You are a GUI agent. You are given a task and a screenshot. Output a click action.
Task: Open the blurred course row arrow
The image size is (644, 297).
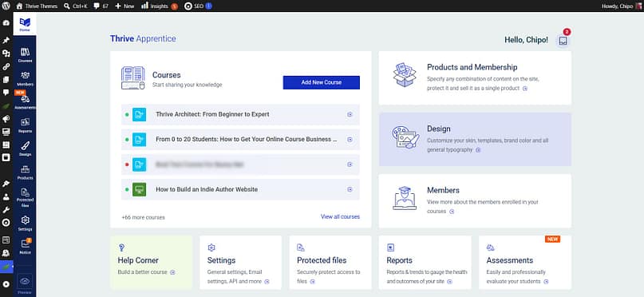(350, 164)
